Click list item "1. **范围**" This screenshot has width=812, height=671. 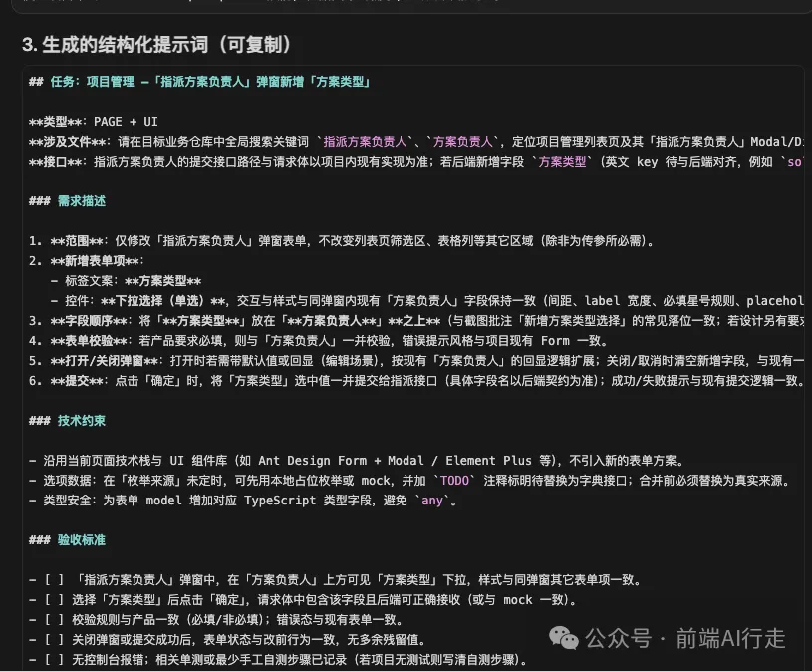click(x=342, y=241)
